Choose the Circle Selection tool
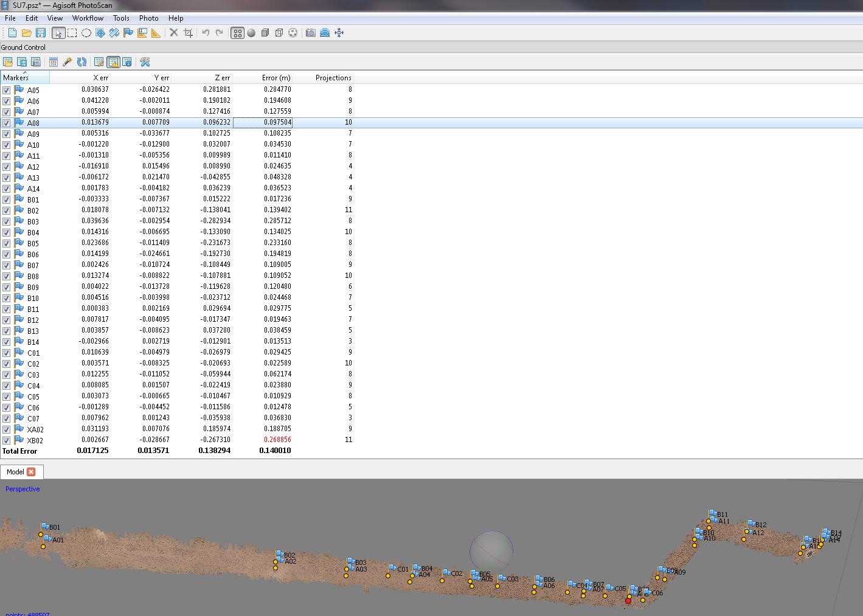The width and height of the screenshot is (863, 616). coord(86,33)
